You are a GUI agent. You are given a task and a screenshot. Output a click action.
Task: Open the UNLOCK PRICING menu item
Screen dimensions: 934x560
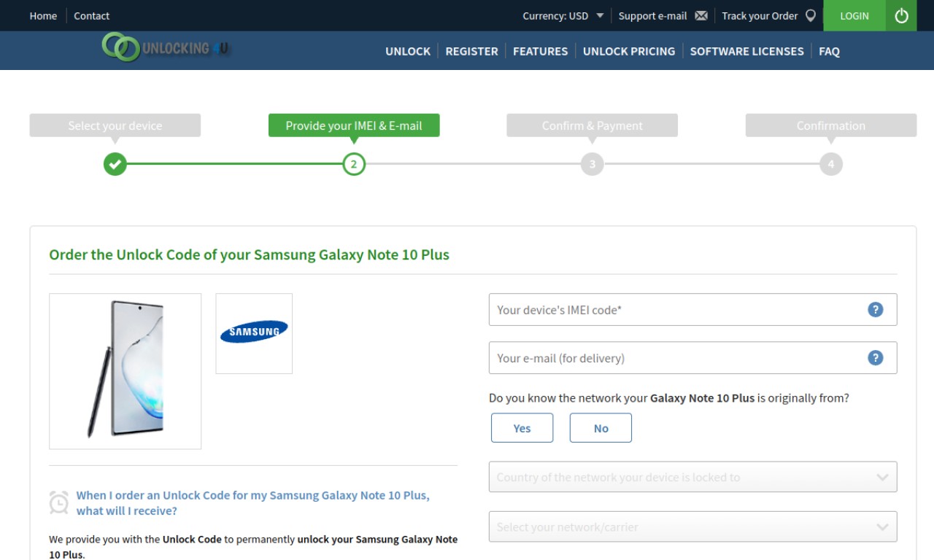point(629,51)
